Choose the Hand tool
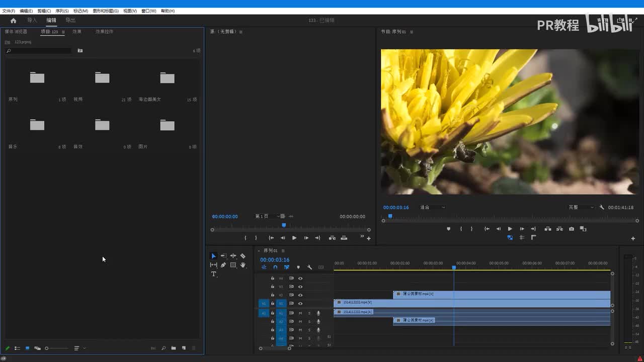 click(x=243, y=265)
